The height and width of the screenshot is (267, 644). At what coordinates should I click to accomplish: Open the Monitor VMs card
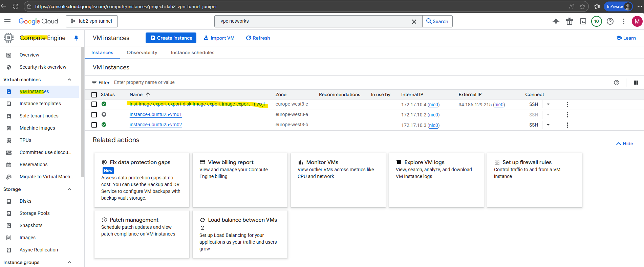[x=338, y=180]
